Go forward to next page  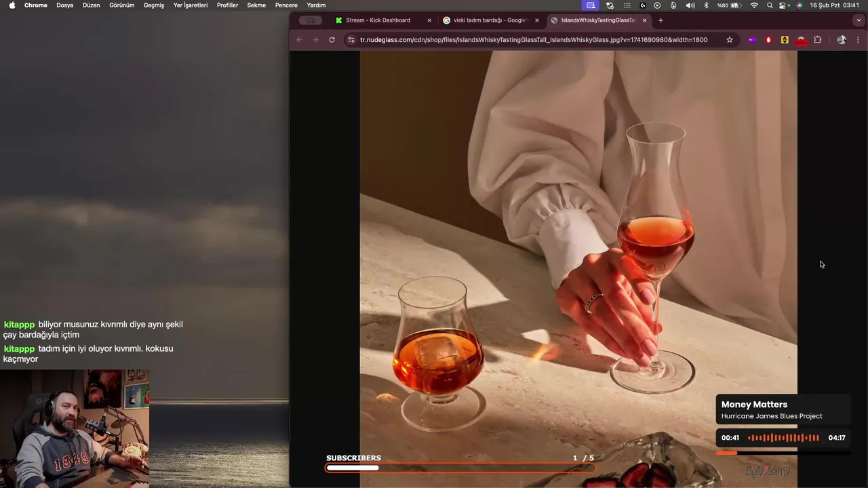[x=315, y=40]
